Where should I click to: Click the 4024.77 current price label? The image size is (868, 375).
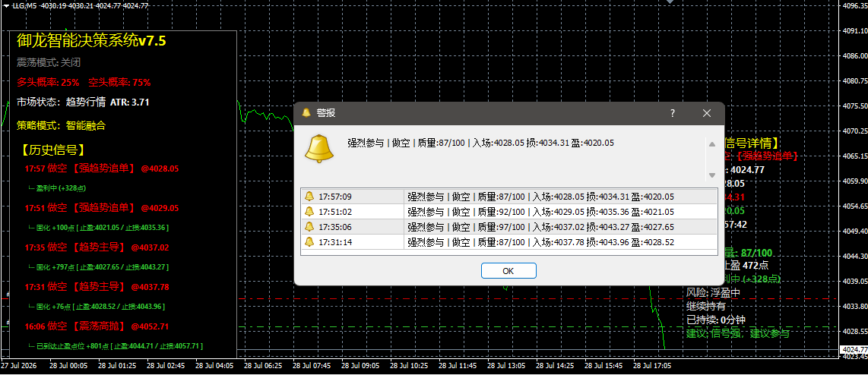tap(854, 349)
